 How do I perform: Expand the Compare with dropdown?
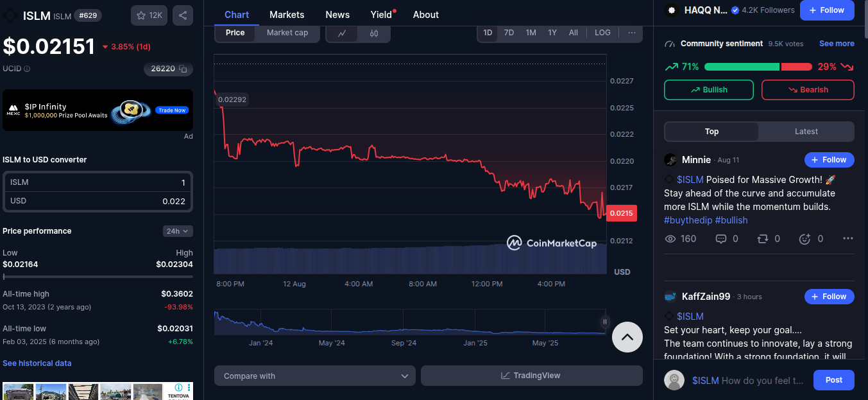pyautogui.click(x=314, y=375)
